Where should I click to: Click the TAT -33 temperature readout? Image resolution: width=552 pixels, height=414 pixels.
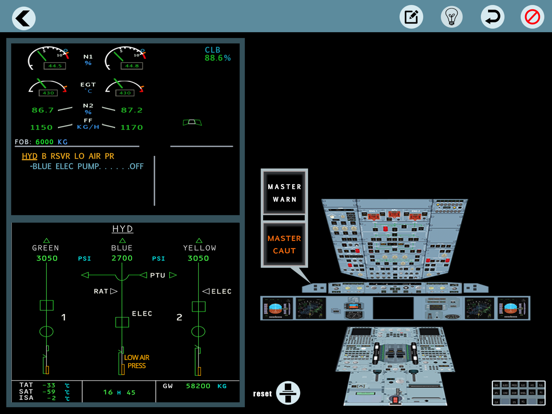coord(45,385)
